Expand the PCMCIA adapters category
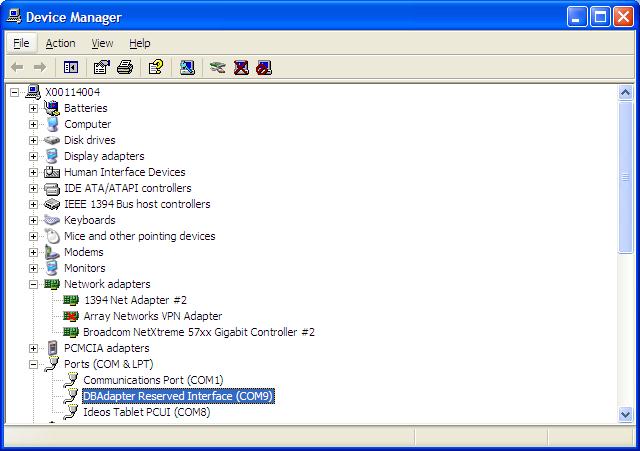The width and height of the screenshot is (640, 451). (33, 348)
